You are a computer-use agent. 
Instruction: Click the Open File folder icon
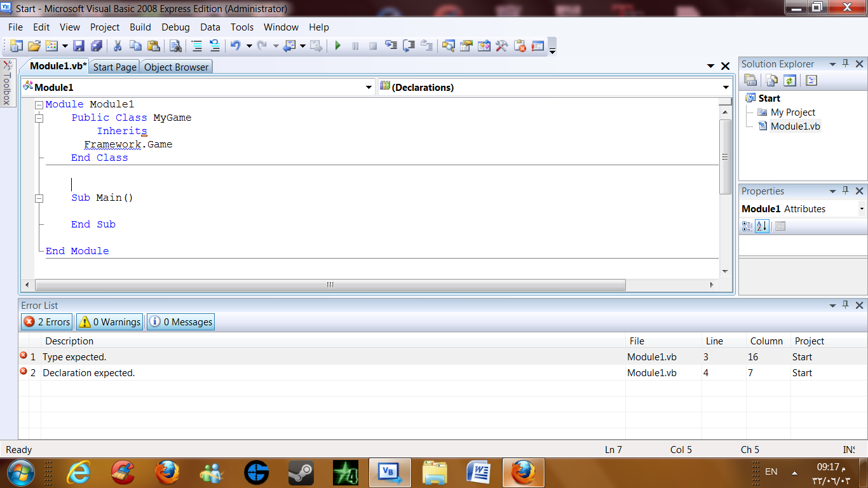tap(34, 46)
